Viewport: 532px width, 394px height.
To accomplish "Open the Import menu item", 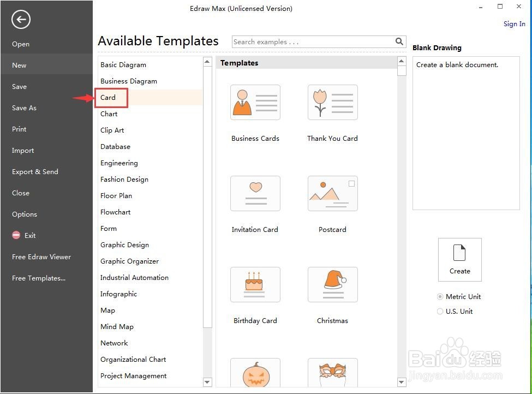I will tap(23, 150).
